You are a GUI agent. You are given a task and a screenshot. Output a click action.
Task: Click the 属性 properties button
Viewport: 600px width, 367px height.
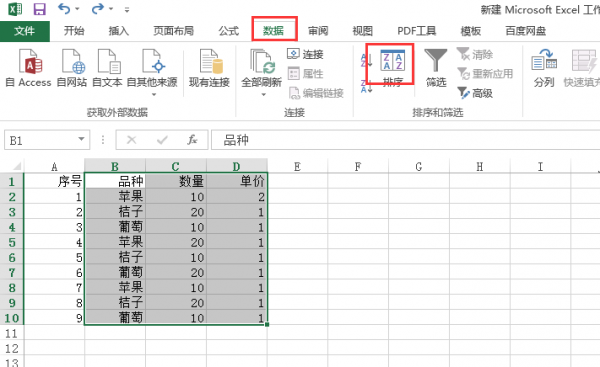(x=305, y=73)
